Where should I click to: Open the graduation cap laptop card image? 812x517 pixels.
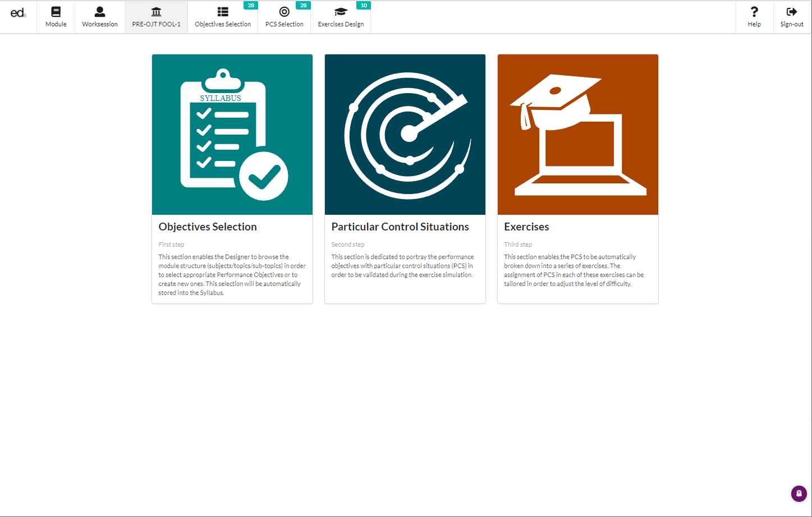tap(578, 135)
